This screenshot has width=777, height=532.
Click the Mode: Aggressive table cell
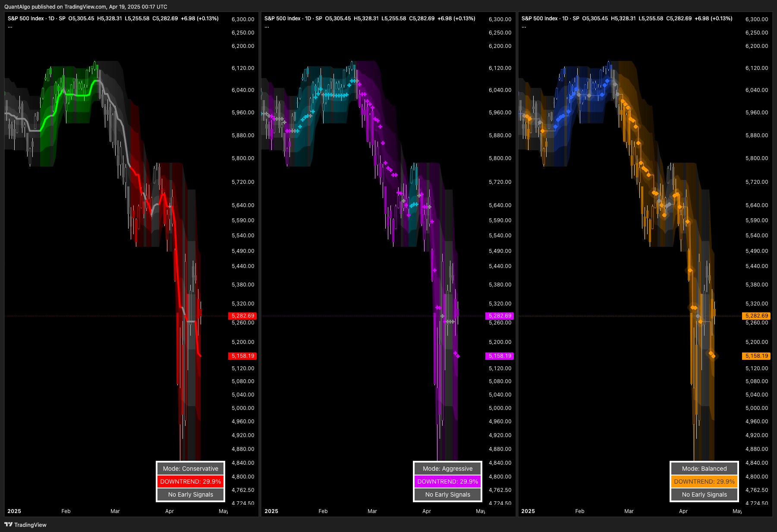coord(447,469)
